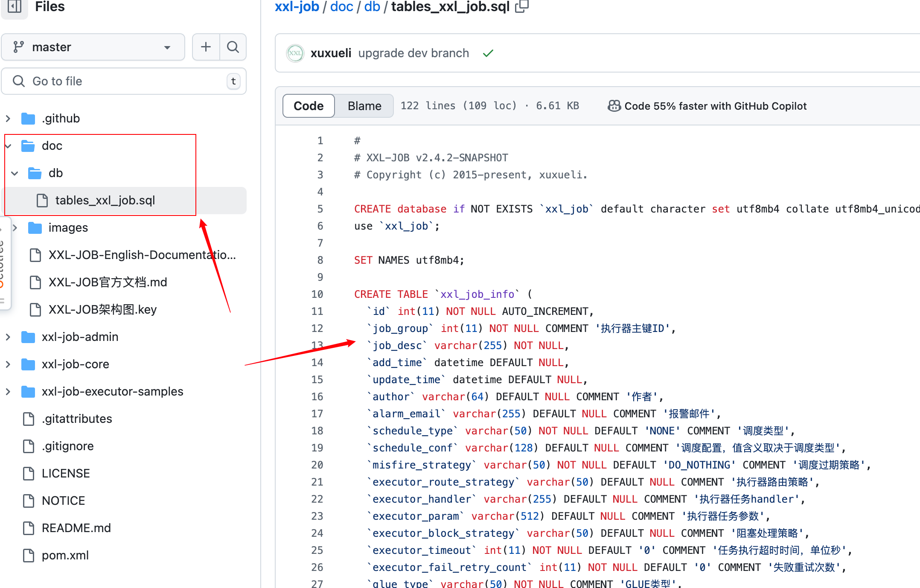Click the add file plus button

click(x=206, y=47)
